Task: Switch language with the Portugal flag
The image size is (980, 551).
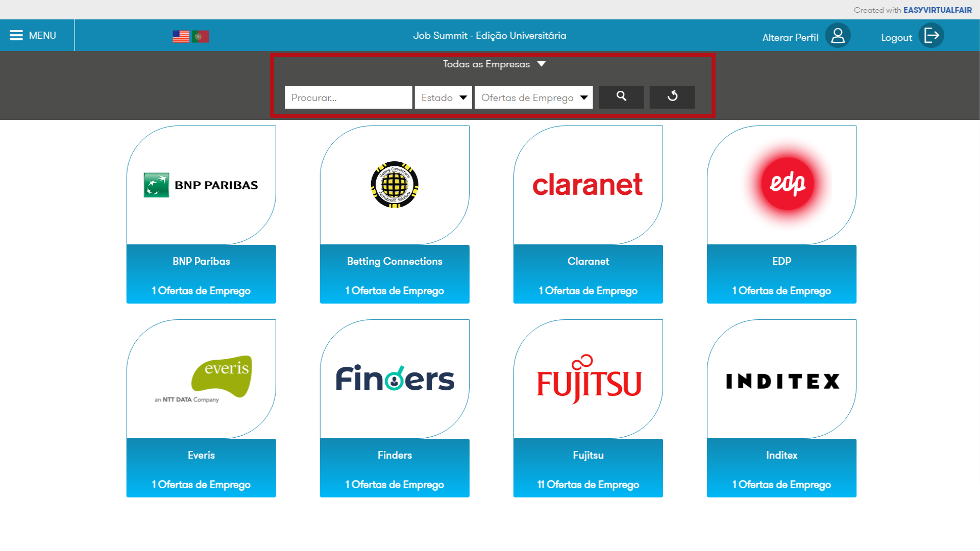Action: (201, 36)
